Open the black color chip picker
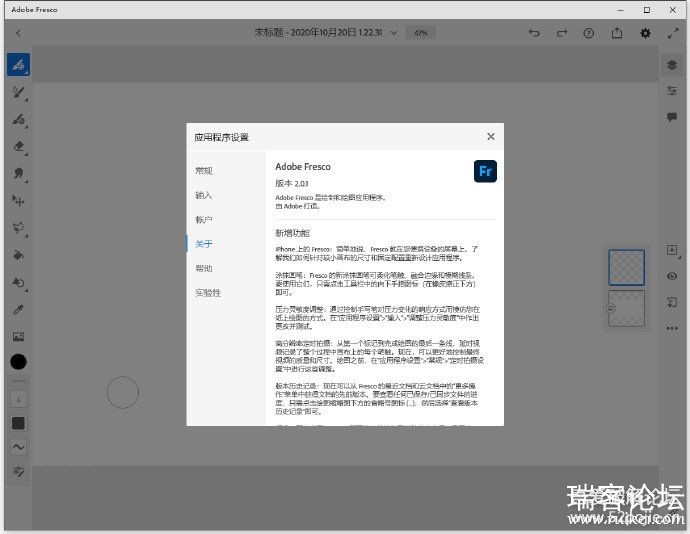 coord(18,362)
